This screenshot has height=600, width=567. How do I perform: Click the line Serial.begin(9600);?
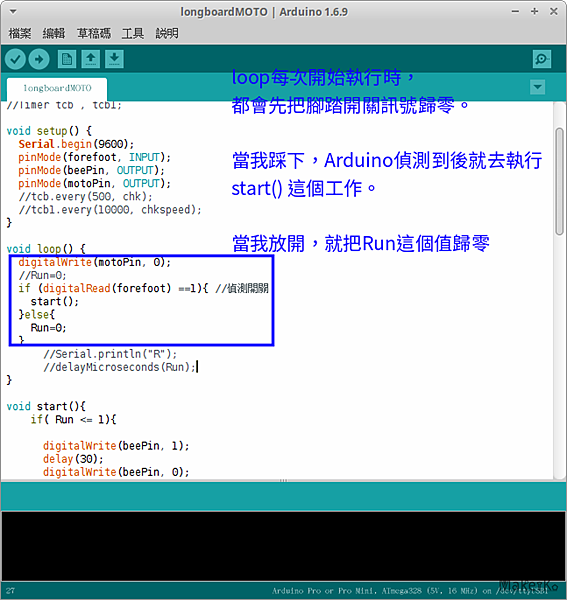tap(76, 144)
